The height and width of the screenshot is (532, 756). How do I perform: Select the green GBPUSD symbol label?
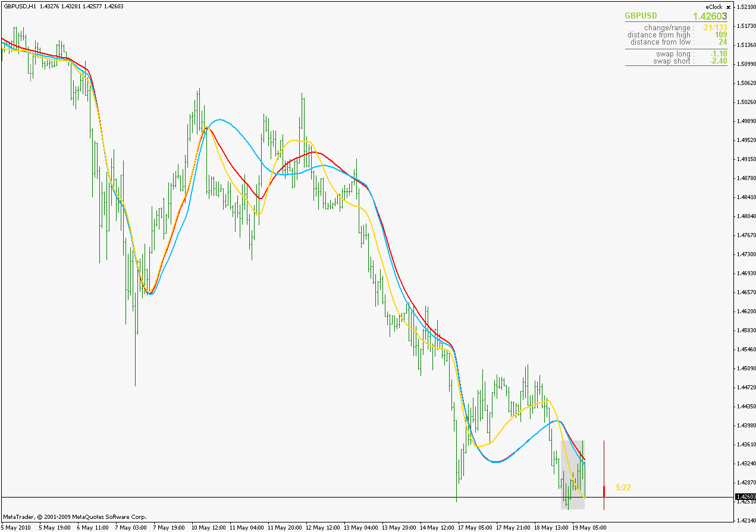point(641,16)
